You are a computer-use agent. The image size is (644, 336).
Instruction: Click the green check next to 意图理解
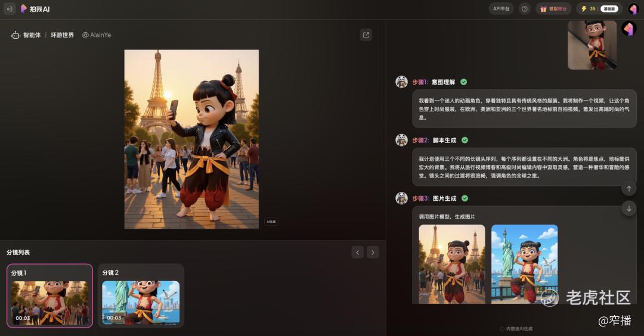point(464,82)
